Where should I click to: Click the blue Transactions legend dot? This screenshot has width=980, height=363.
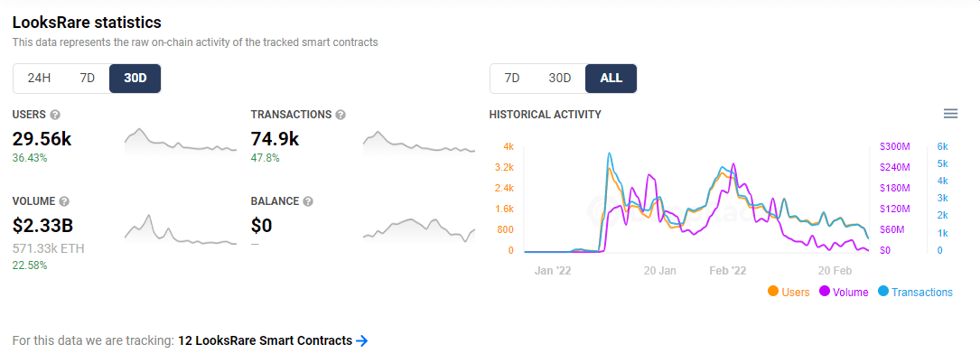pos(883,292)
